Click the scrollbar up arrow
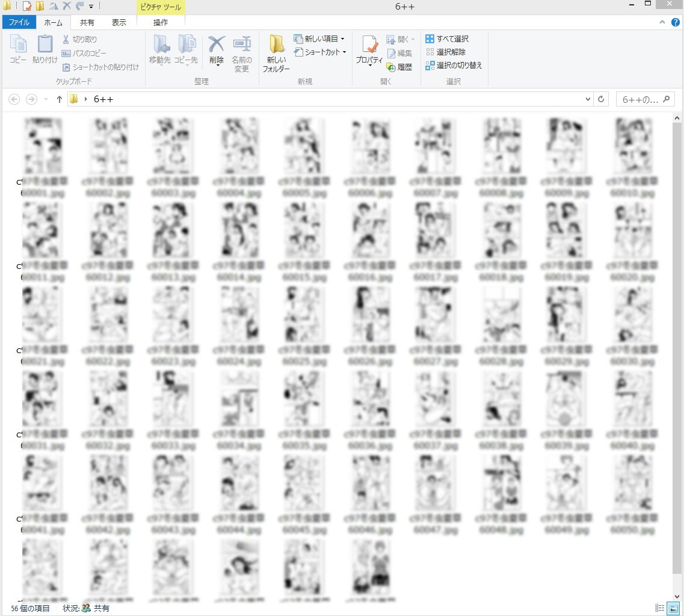 coord(677,119)
